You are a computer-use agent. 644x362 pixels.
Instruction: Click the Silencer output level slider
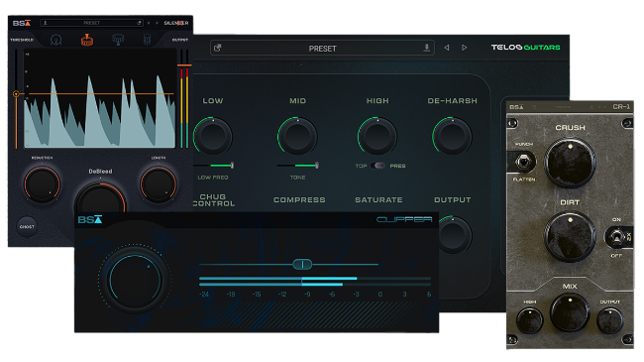point(184,65)
